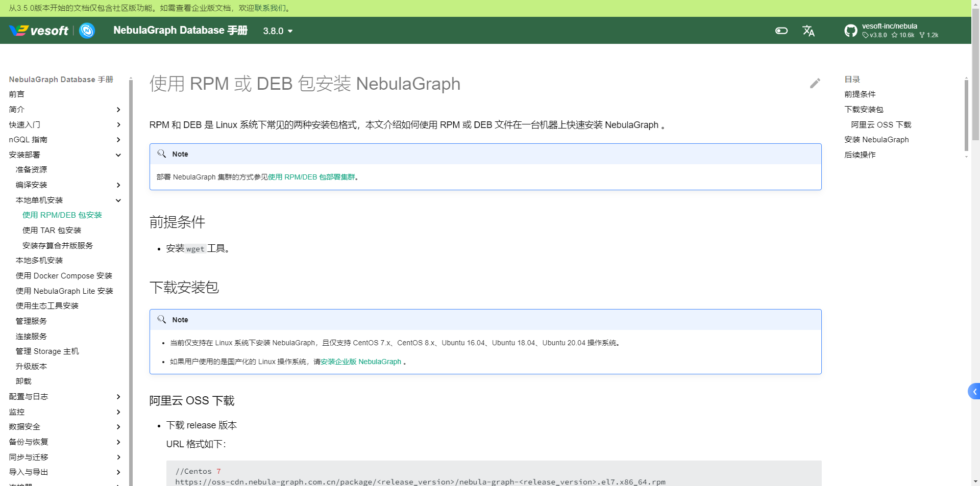Edit this page with pencil icon
This screenshot has width=980, height=486.
point(815,83)
